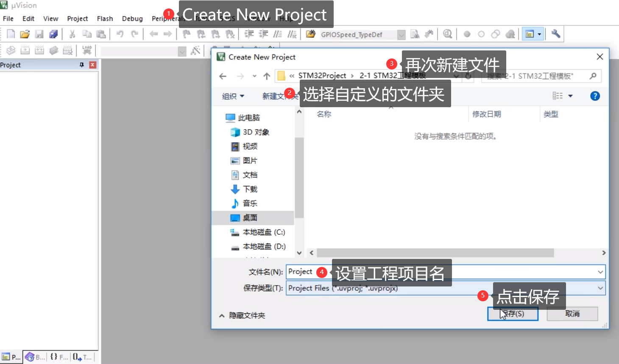Click the New file toolbar icon
Image resolution: width=619 pixels, height=364 pixels.
(x=11, y=34)
